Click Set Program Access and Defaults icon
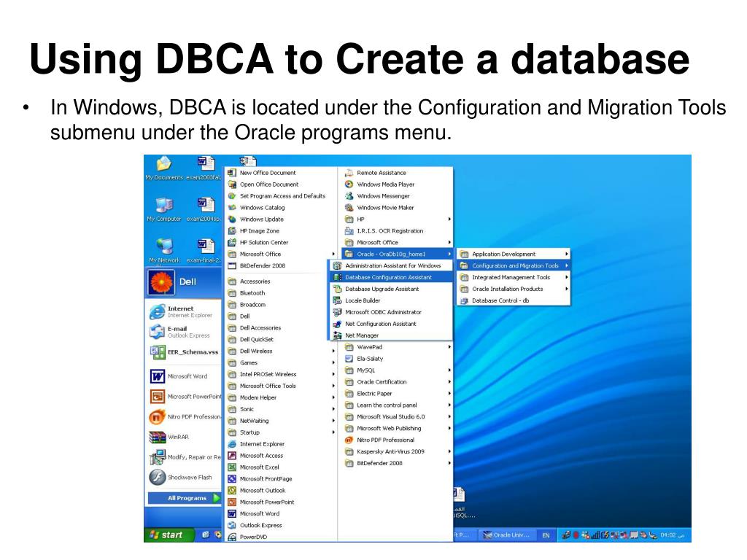Image resolution: width=747 pixels, height=560 pixels. pyautogui.click(x=232, y=195)
